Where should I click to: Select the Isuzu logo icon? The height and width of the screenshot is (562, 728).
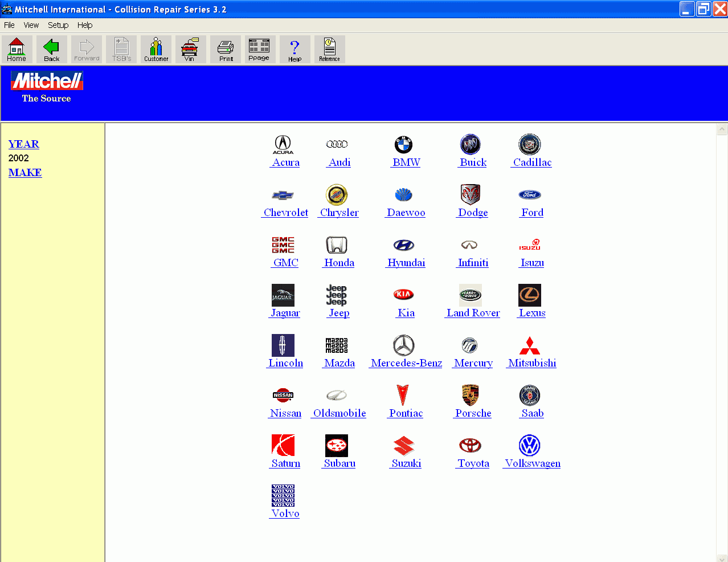pos(530,245)
